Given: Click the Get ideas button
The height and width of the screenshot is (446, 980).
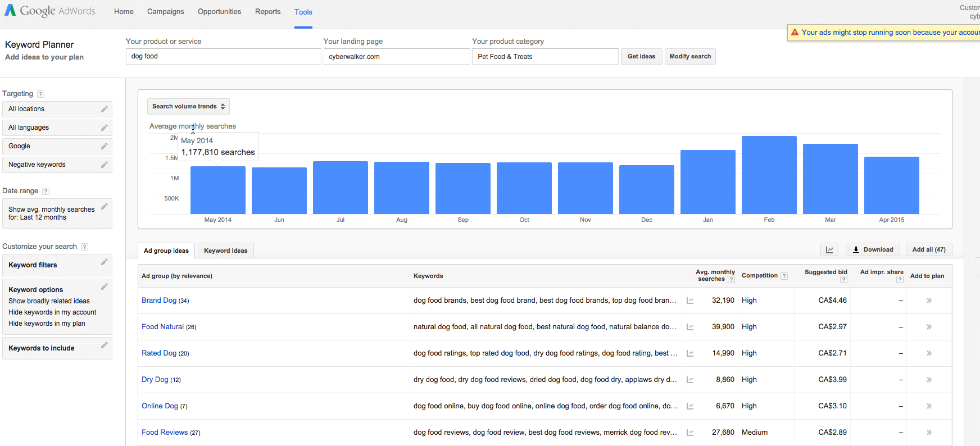Looking at the screenshot, I should tap(641, 56).
